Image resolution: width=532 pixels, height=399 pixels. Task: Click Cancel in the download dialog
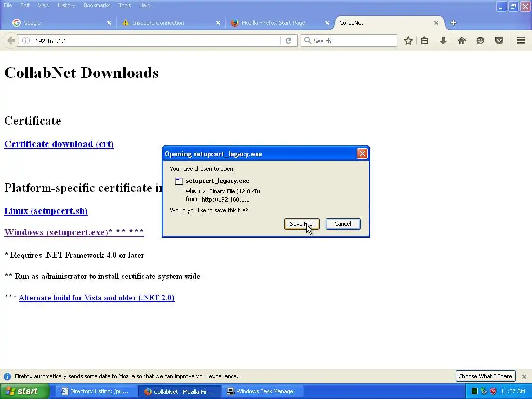coord(343,224)
